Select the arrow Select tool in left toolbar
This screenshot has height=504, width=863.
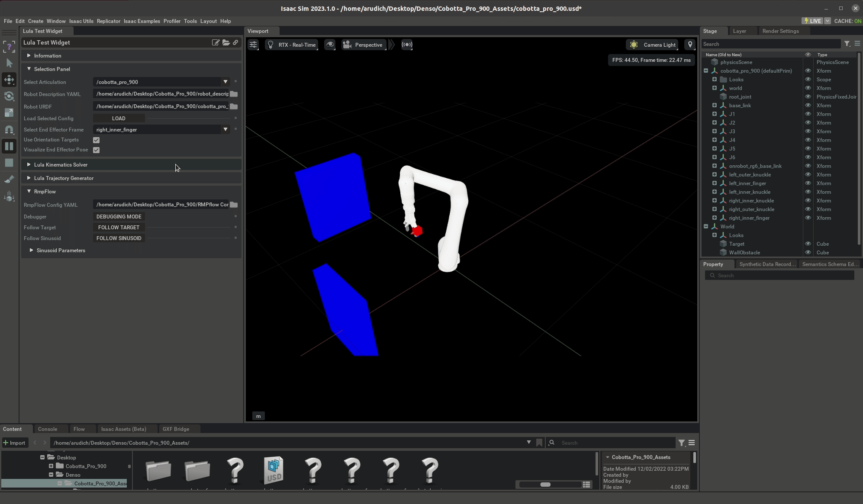[9, 63]
